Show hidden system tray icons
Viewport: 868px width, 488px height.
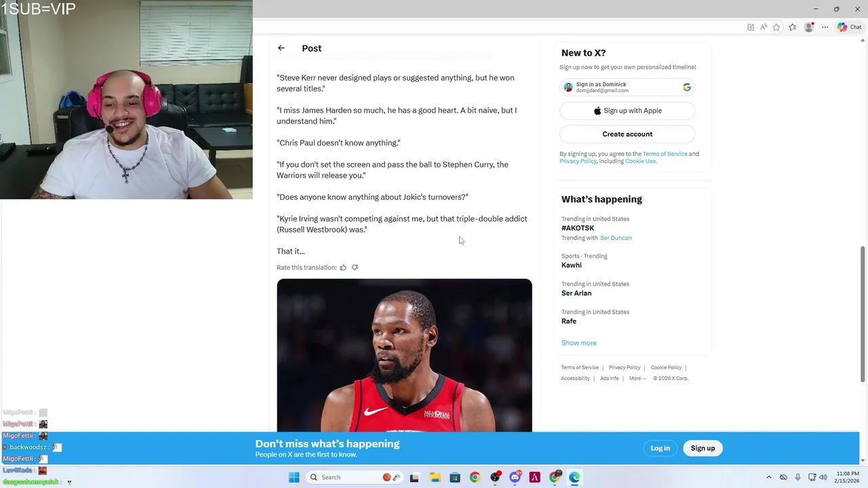click(x=768, y=477)
